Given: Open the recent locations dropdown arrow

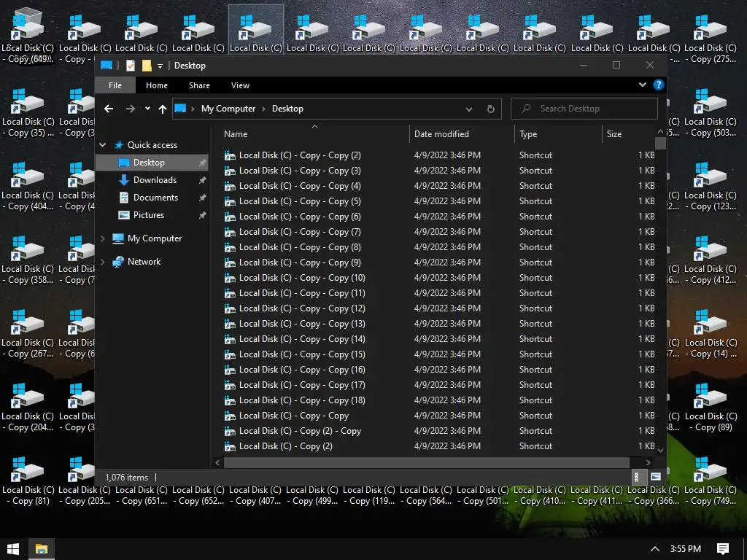Looking at the screenshot, I should click(147, 108).
